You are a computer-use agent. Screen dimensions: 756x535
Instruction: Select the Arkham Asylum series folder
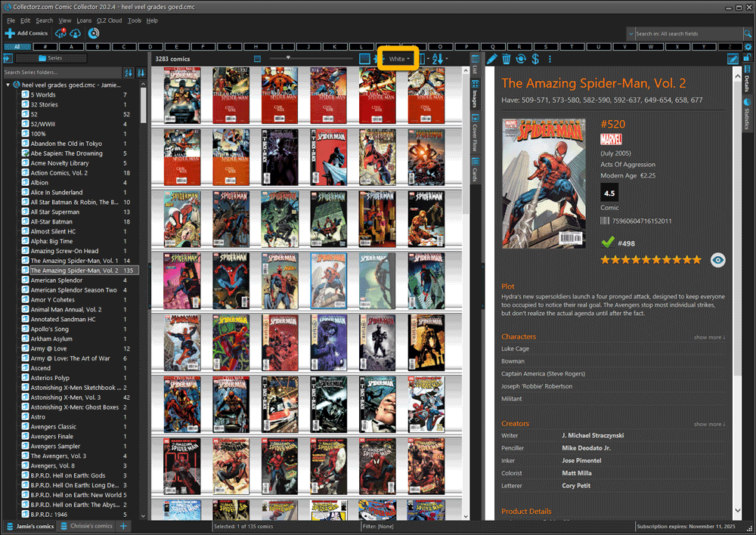tap(51, 339)
